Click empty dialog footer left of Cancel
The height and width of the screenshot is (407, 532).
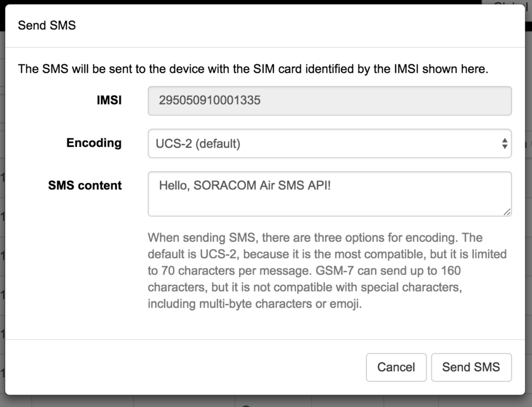tap(182, 367)
